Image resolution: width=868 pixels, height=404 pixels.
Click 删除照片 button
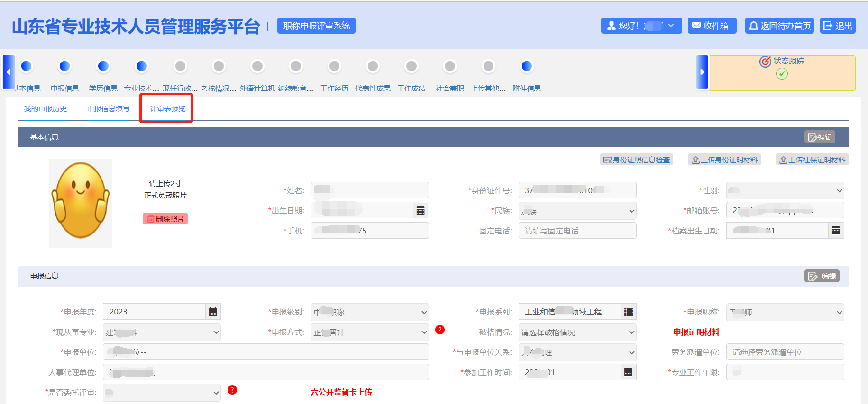pyautogui.click(x=165, y=219)
